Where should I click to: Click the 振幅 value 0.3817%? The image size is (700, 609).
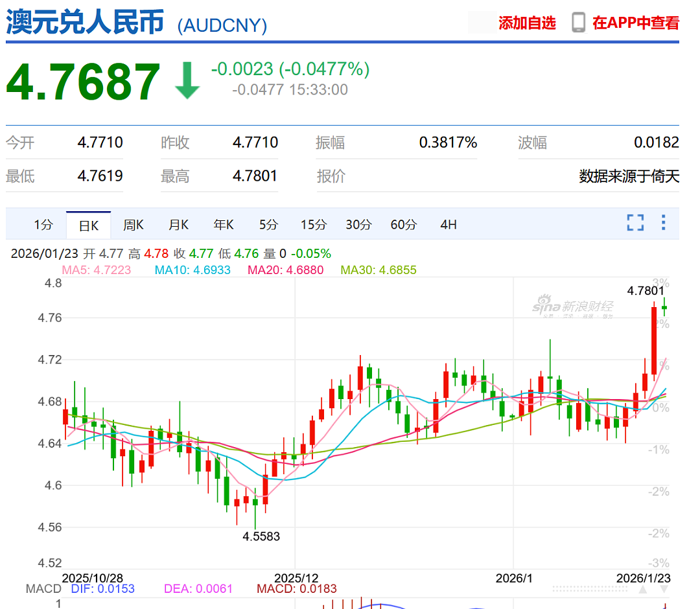(x=449, y=143)
